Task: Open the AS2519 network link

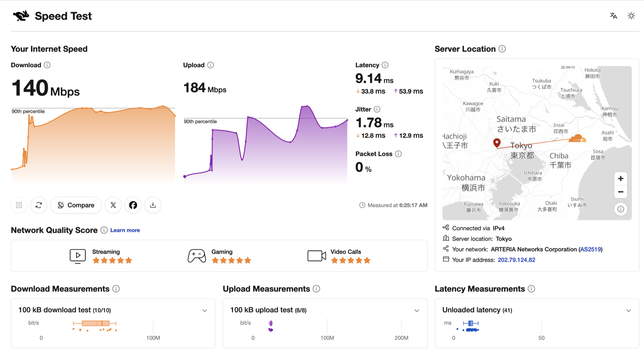Action: coord(590,249)
